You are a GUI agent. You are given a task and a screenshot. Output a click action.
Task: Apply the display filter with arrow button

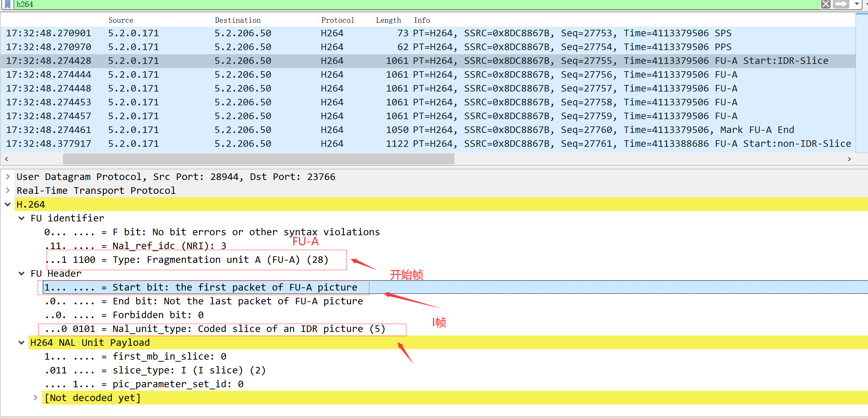click(x=841, y=4)
